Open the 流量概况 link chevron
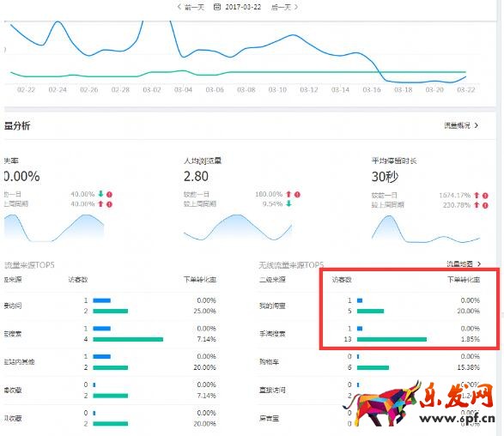The height and width of the screenshot is (436, 504). tap(477, 125)
